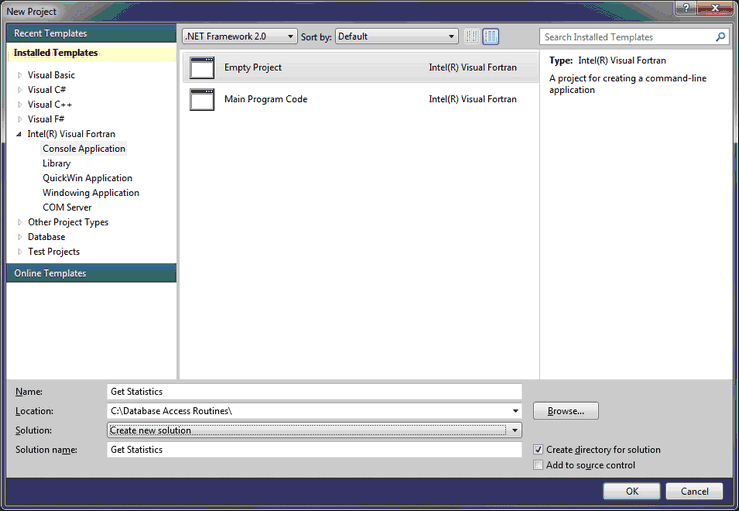Open the Location path dropdown arrow
The image size is (739, 511).
click(x=515, y=411)
